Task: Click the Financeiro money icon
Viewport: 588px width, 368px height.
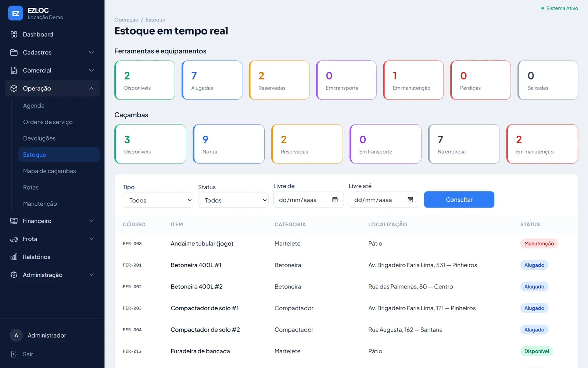Action: tap(14, 221)
